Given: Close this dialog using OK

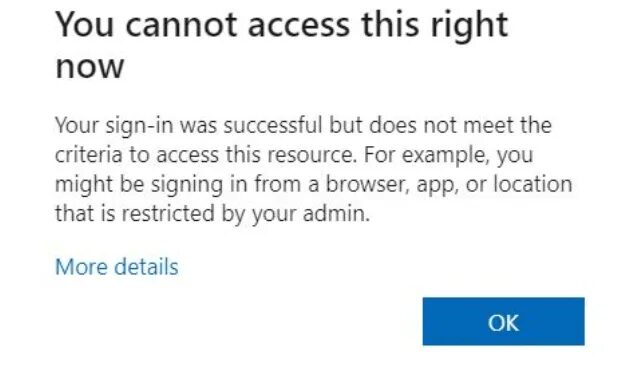Looking at the screenshot, I should point(503,321).
